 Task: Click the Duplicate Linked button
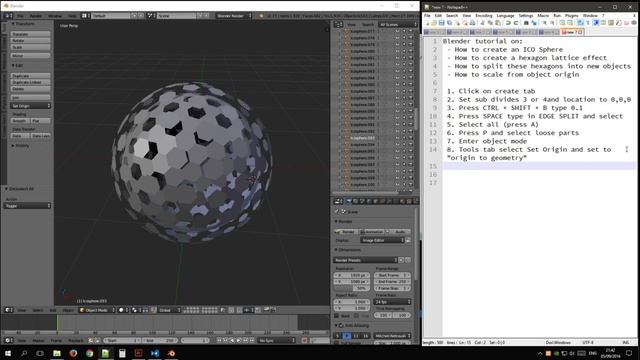pos(31,82)
